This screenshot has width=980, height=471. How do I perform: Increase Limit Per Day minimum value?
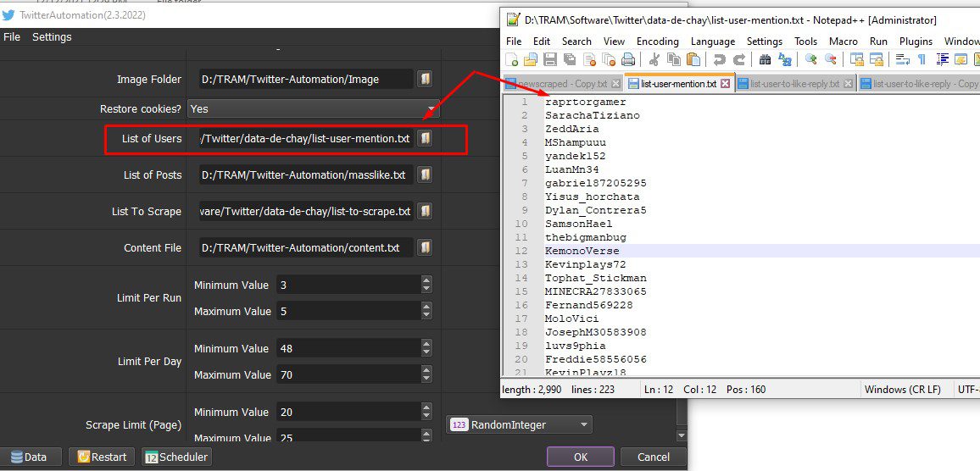[426, 345]
